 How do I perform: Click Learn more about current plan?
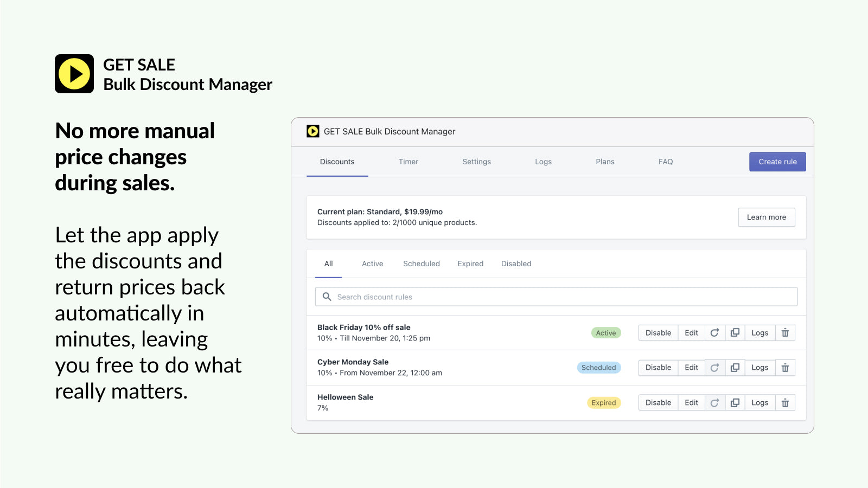(x=766, y=217)
